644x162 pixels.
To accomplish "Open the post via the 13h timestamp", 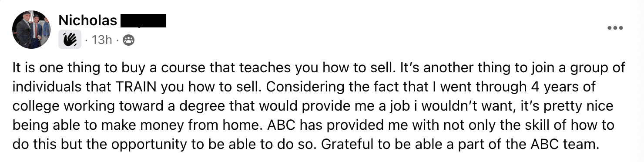I will [x=102, y=40].
